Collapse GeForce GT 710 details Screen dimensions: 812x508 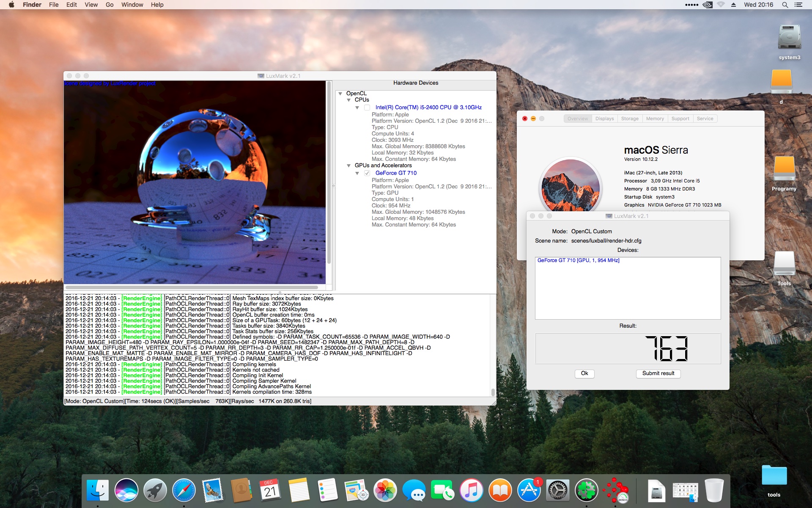[x=357, y=173]
